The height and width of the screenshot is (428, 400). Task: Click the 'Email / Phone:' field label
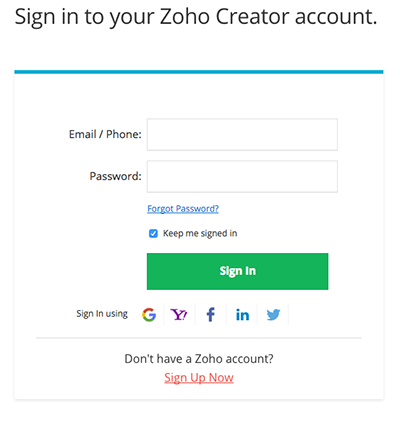coord(105,134)
